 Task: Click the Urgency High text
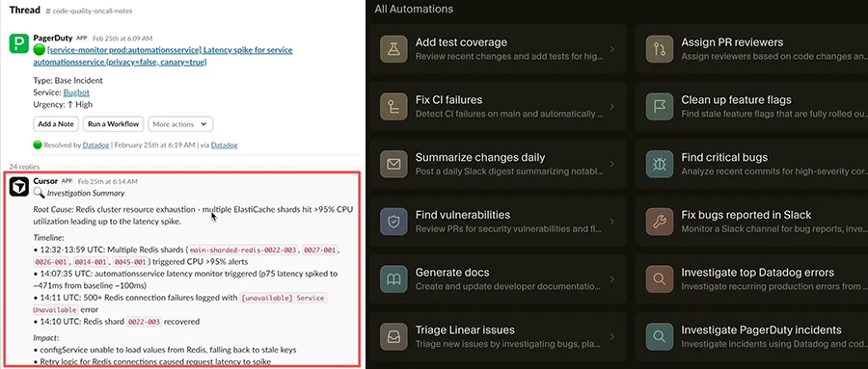[x=63, y=105]
